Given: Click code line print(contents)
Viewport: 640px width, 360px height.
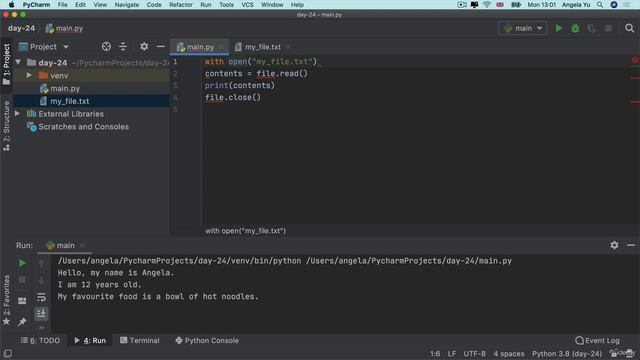Looking at the screenshot, I should tap(240, 85).
